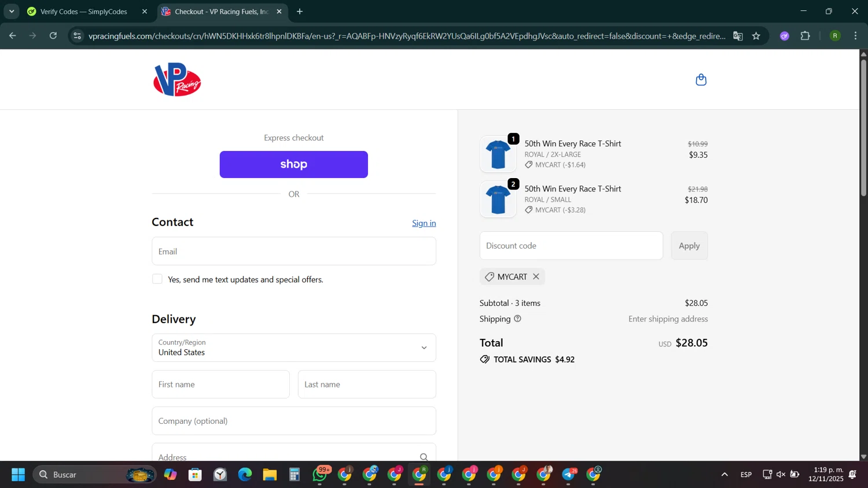Focus the Email input field

tap(294, 251)
